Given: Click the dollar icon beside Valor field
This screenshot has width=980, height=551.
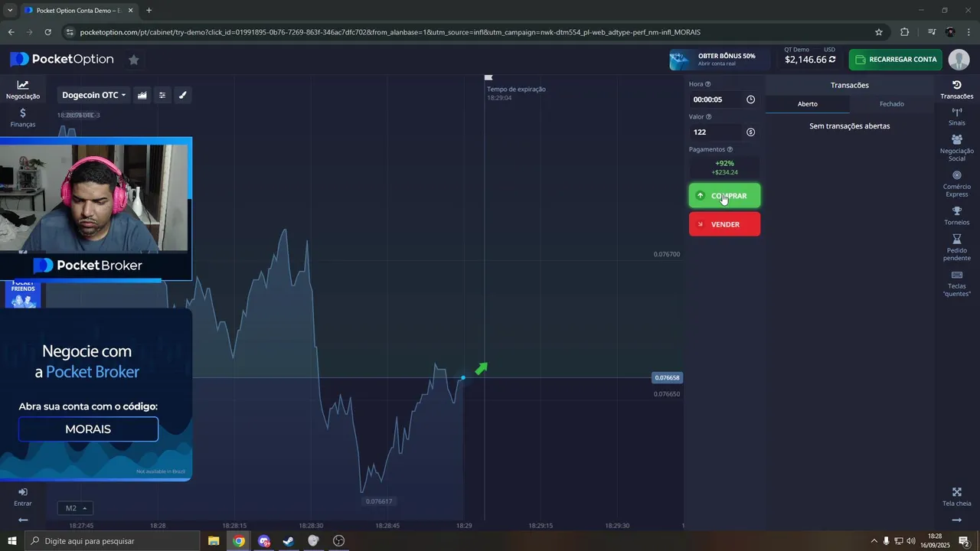Looking at the screenshot, I should tap(750, 132).
